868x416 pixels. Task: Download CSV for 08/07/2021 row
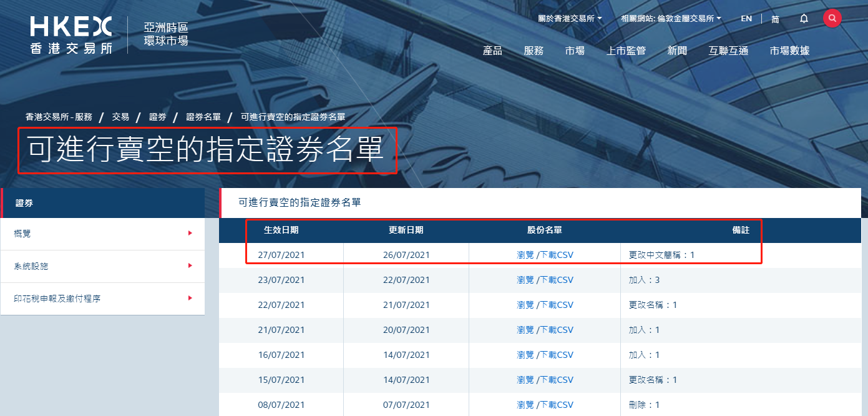click(557, 405)
